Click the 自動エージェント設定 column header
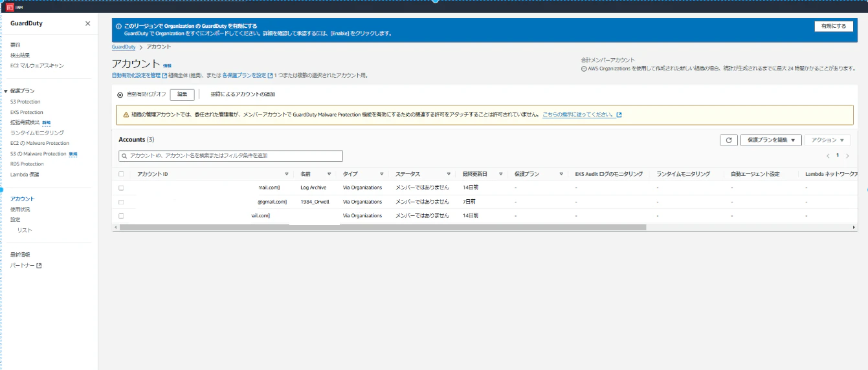 (x=755, y=174)
